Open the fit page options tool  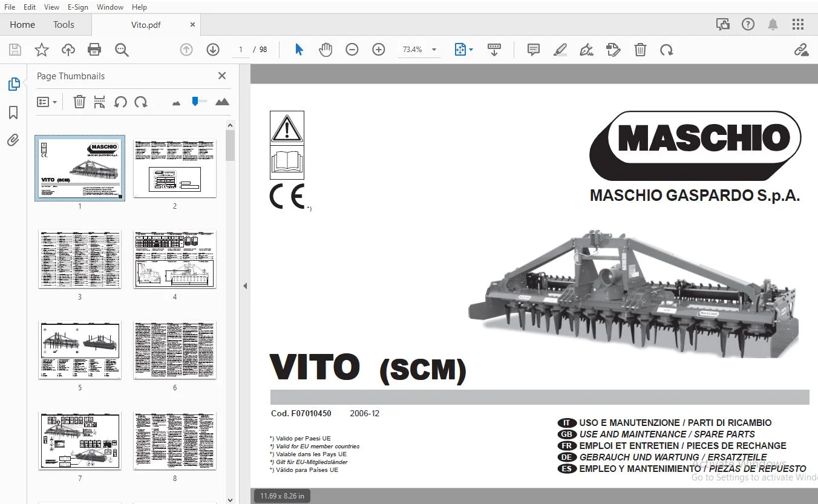click(x=463, y=50)
